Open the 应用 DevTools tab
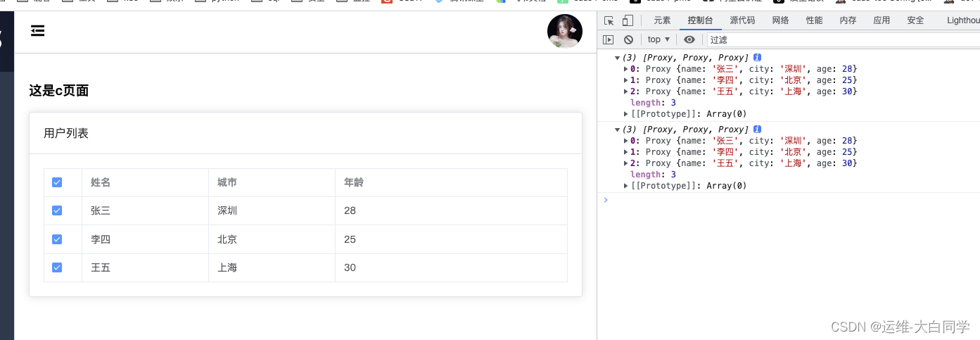 882,20
